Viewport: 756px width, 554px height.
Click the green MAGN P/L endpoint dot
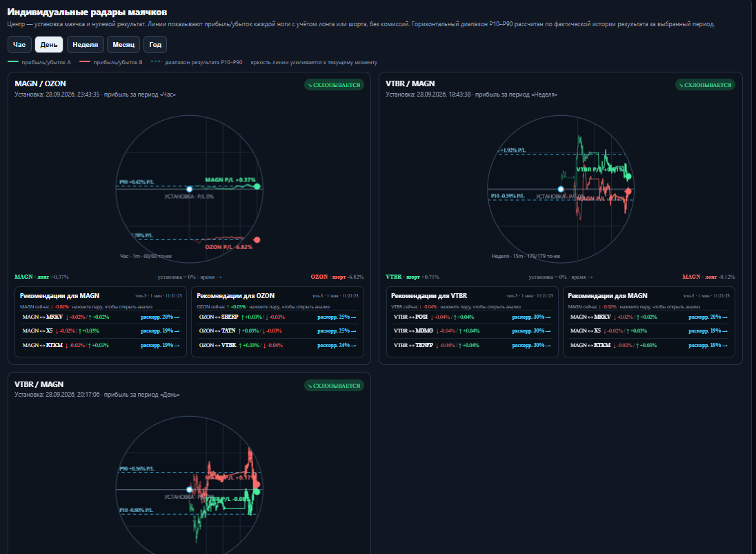[257, 186]
